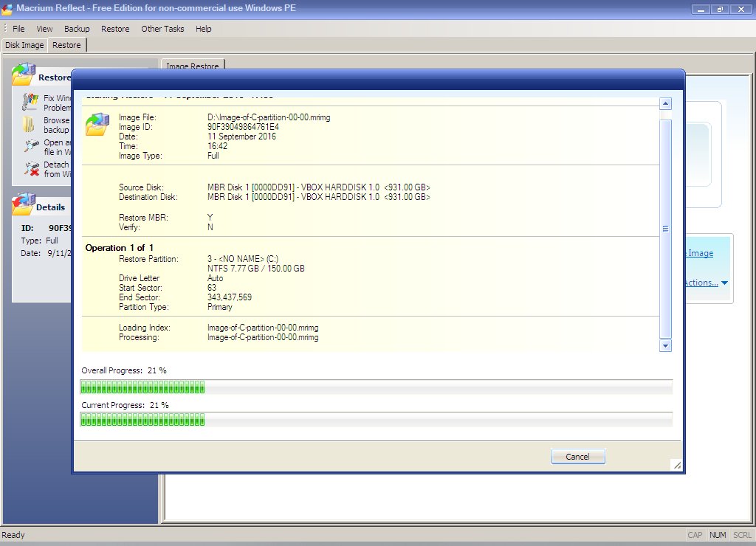The height and width of the screenshot is (546, 756).
Task: Click the Details panel header icon
Action: coord(24,205)
